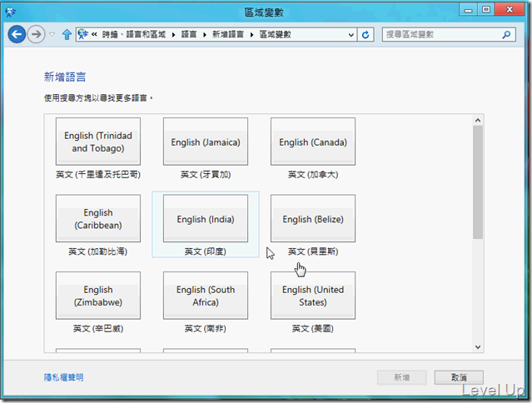Select the English (Belize) tile

(x=313, y=218)
